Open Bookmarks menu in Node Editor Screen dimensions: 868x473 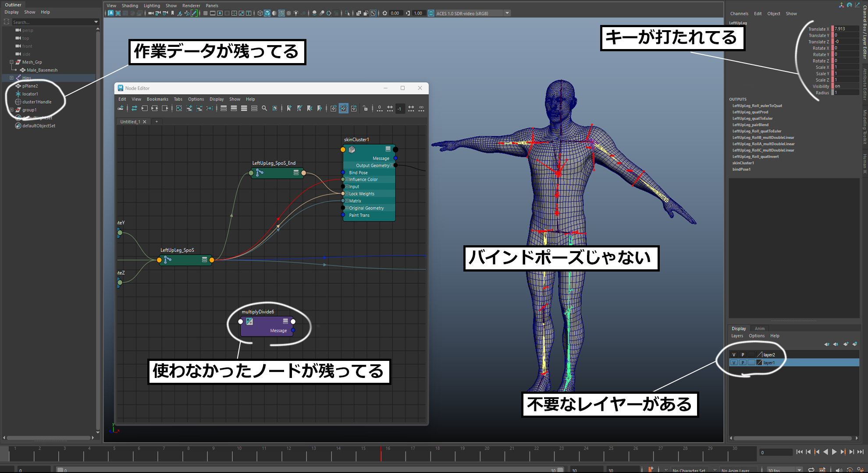click(x=157, y=99)
